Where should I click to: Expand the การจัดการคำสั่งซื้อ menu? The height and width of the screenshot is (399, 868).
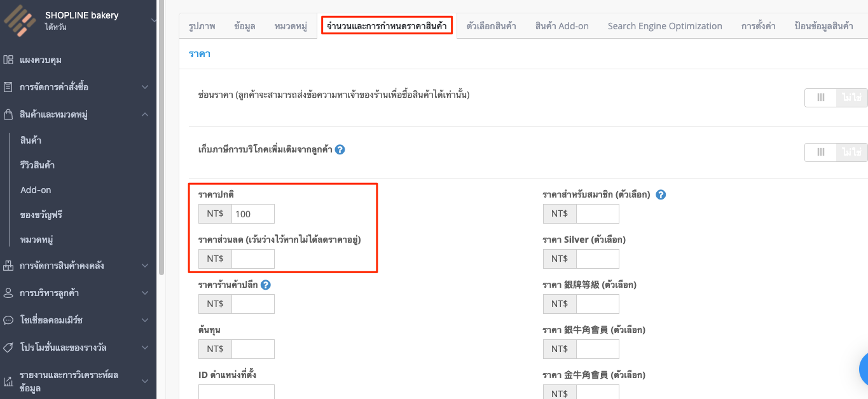(145, 87)
